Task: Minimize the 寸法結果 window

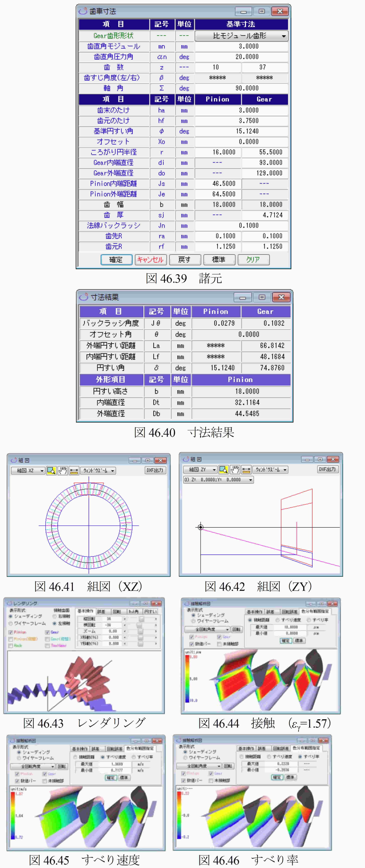Action: pos(243,297)
